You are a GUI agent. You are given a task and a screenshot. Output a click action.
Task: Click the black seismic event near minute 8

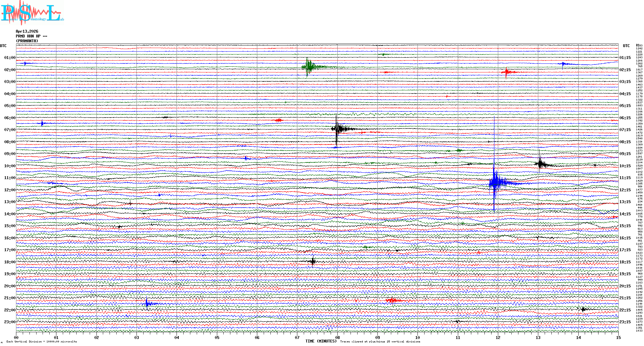tap(337, 129)
